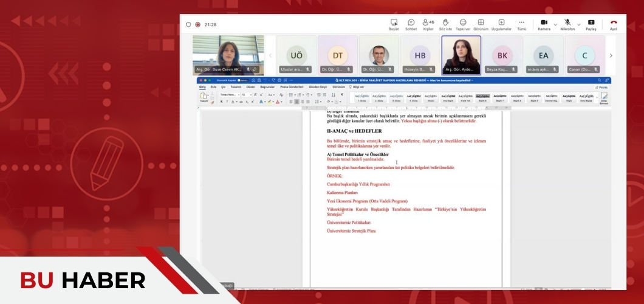Open Uygulamalar apps in Teams
The width and height of the screenshot is (644, 304).
tap(501, 24)
